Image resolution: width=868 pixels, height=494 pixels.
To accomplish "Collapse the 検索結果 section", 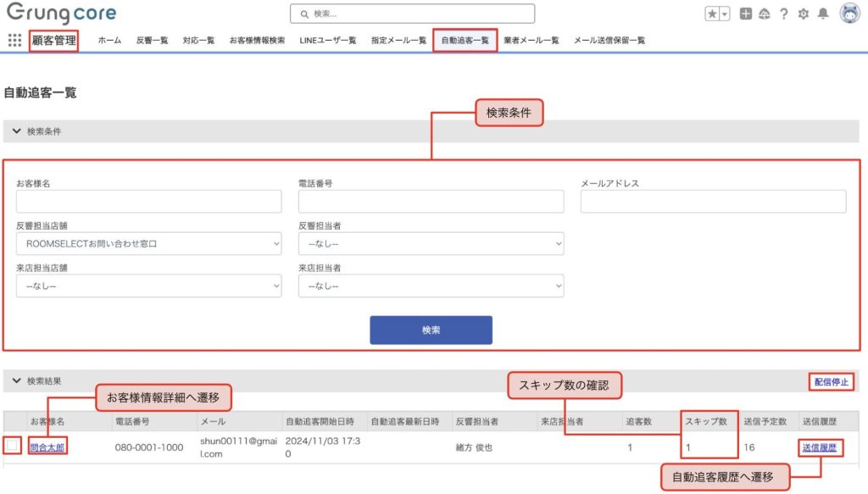I will tap(17, 381).
